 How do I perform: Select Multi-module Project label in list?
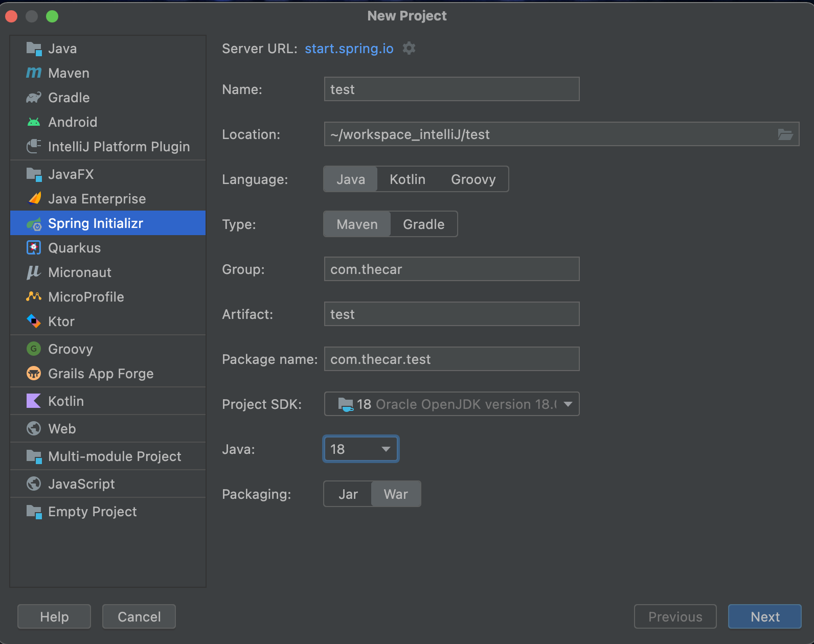coord(115,456)
